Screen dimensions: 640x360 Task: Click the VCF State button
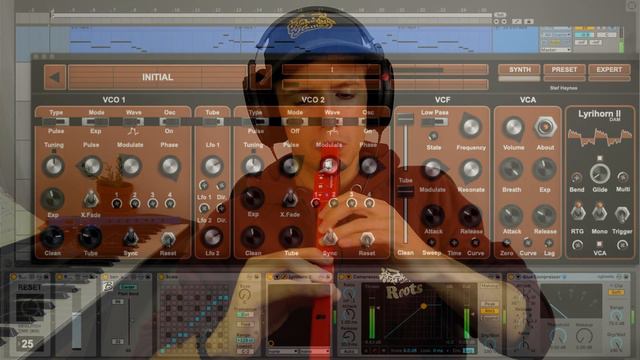pos(433,136)
